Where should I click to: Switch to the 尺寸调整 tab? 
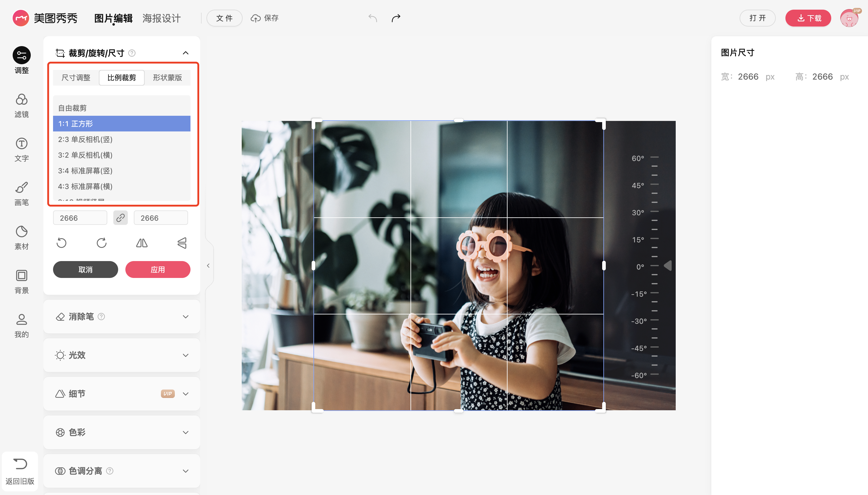76,77
